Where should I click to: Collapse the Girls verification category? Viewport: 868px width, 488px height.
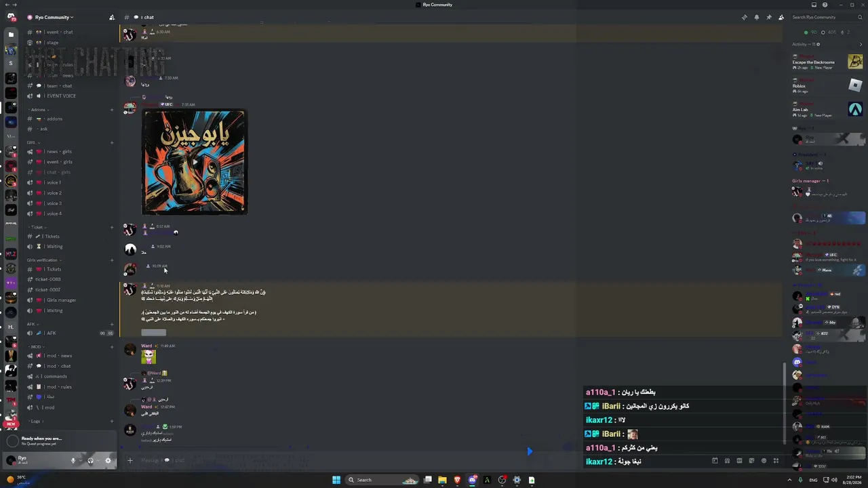pos(44,260)
